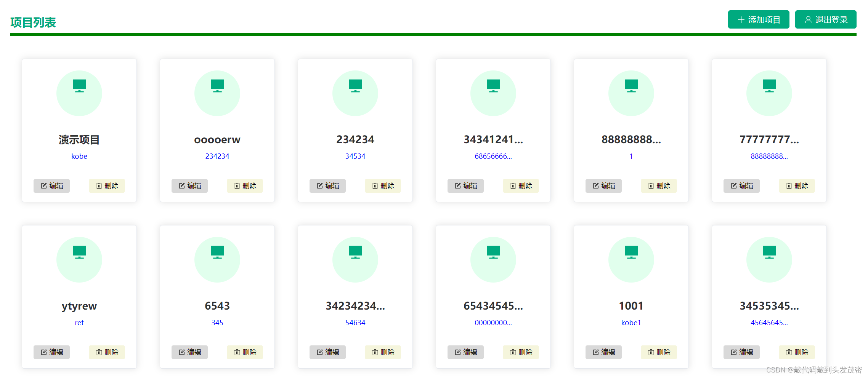The image size is (868, 377).
Task: Open the kobe link under 演示项目
Action: [x=79, y=156]
